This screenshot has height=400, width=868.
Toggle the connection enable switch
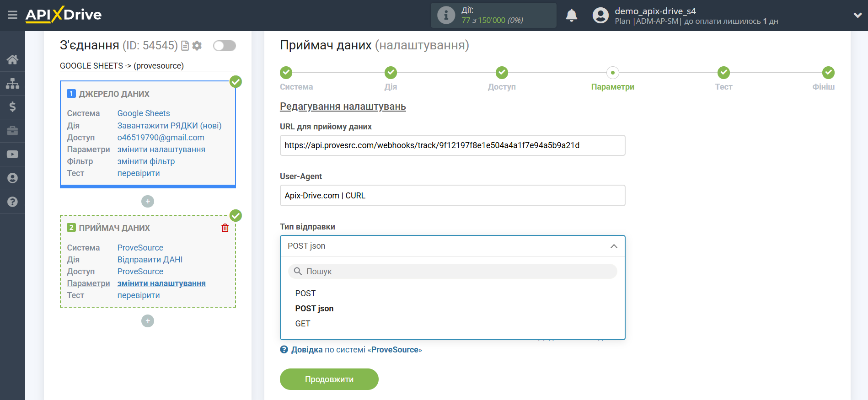coord(225,46)
